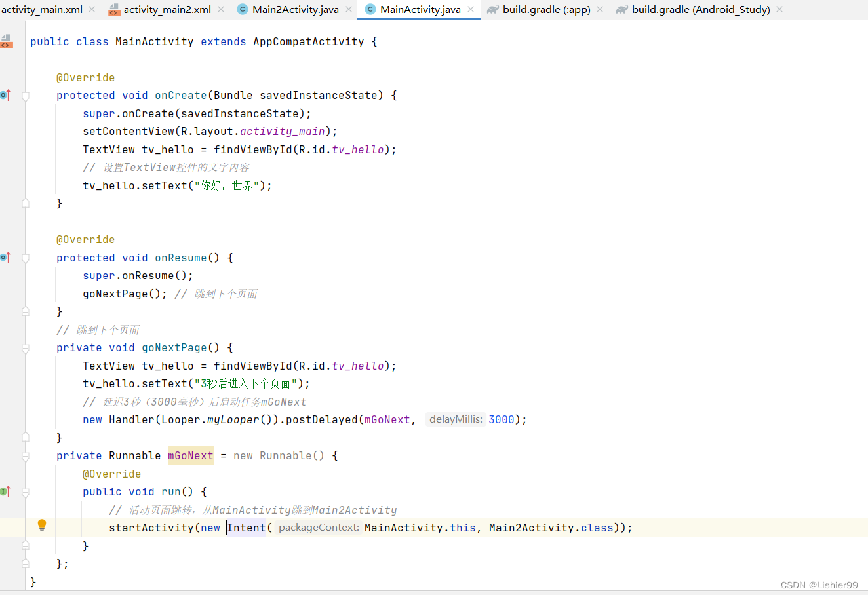Close the MainActivity.java tab
Image resolution: width=868 pixels, height=595 pixels.
[x=471, y=9]
